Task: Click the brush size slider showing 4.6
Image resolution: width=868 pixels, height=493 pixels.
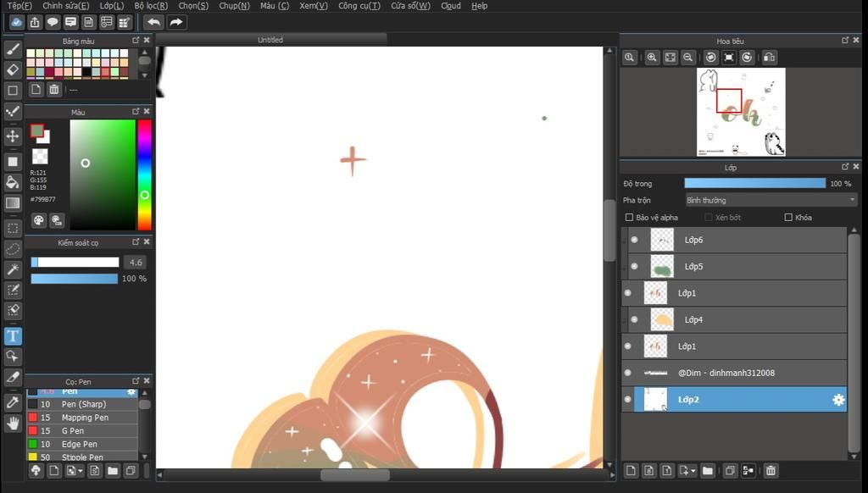Action: pos(75,263)
